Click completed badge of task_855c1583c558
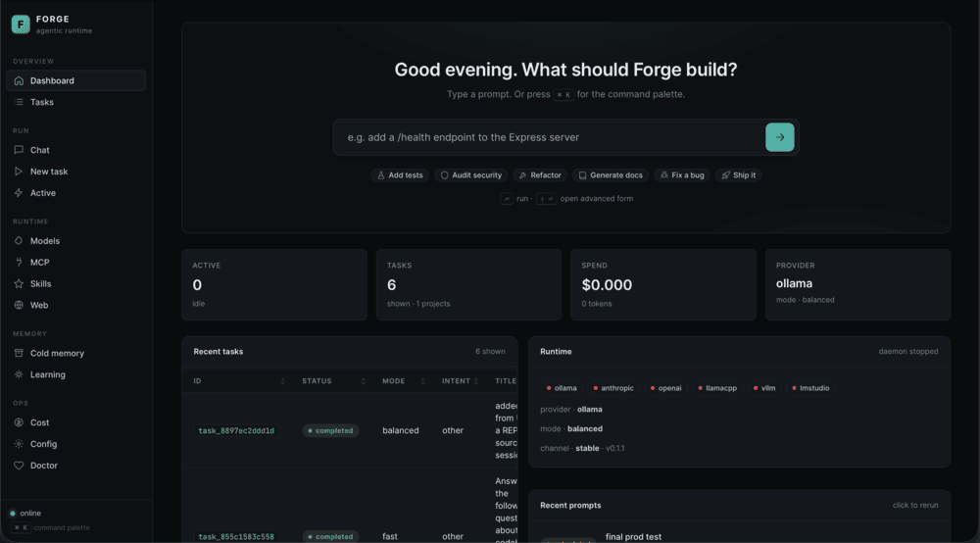 330,537
